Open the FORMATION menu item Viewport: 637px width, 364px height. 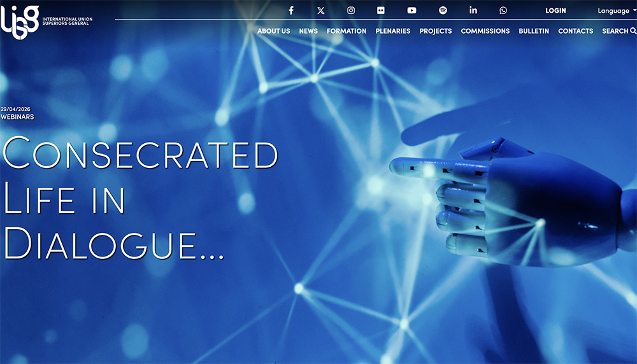(x=347, y=31)
